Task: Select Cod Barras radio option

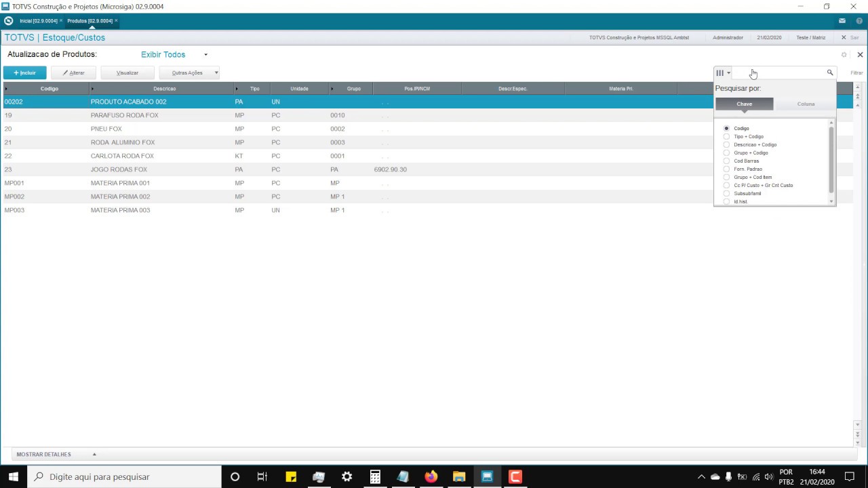Action: (726, 161)
